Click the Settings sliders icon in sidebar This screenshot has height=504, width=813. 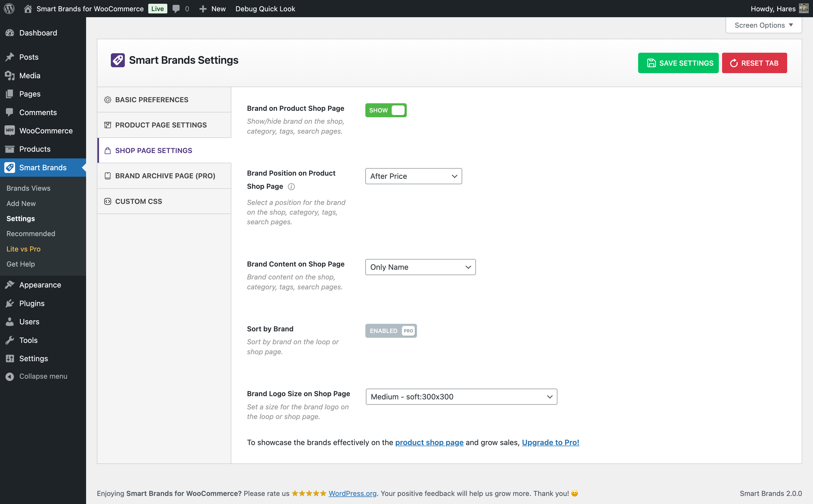point(10,359)
